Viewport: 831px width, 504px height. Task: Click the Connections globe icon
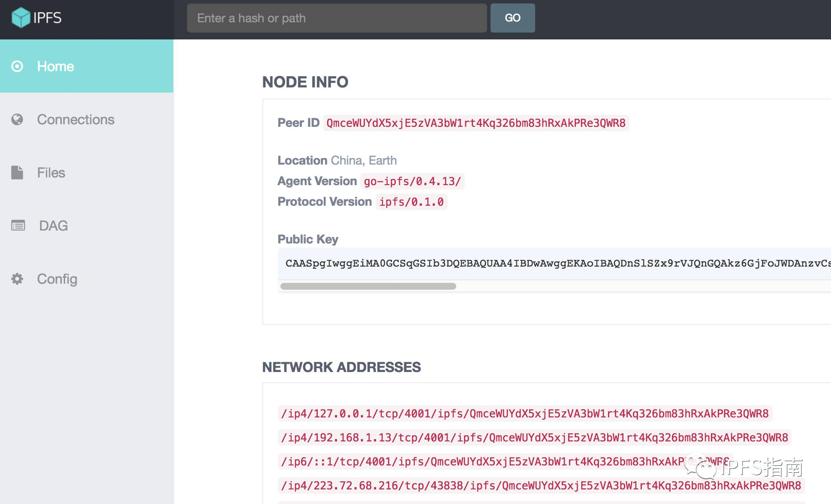17,120
